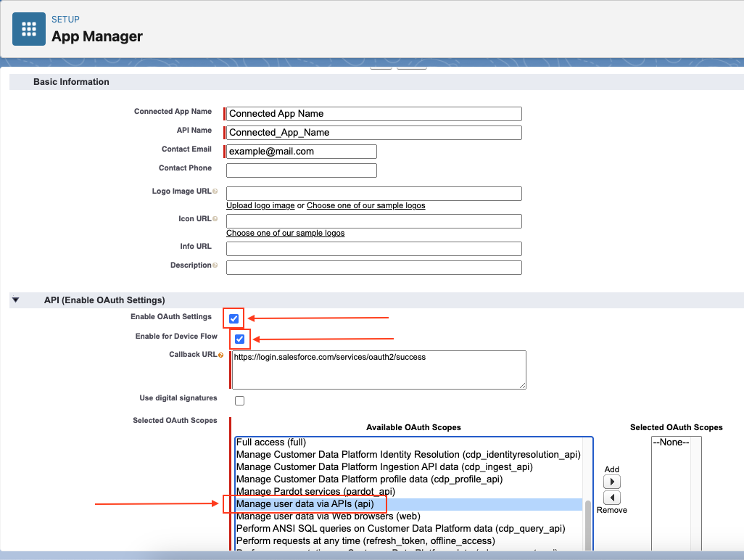Screen dimensions: 744x560
Task: Click Add arrow to add scope
Action: tap(611, 482)
